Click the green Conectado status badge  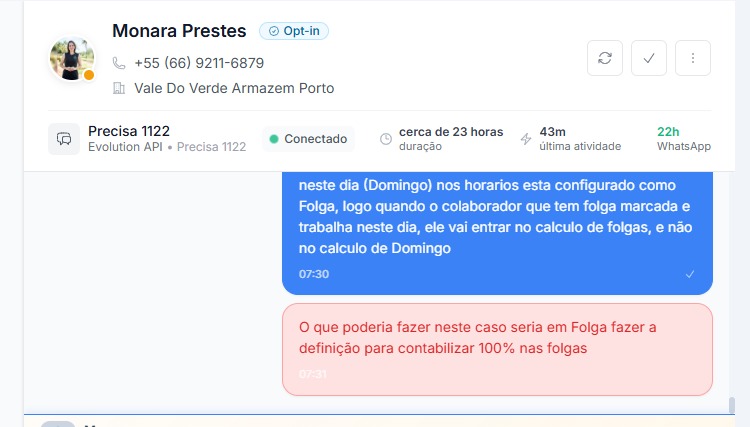308,139
